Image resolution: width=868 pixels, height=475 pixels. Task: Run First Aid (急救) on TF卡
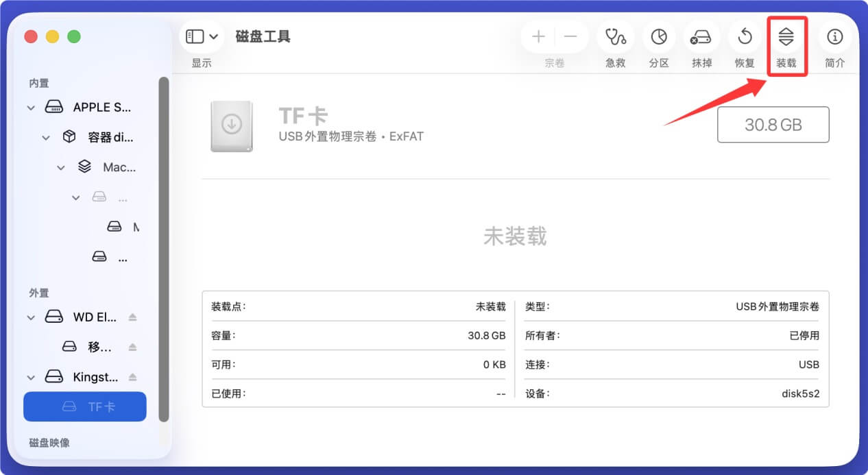point(615,37)
